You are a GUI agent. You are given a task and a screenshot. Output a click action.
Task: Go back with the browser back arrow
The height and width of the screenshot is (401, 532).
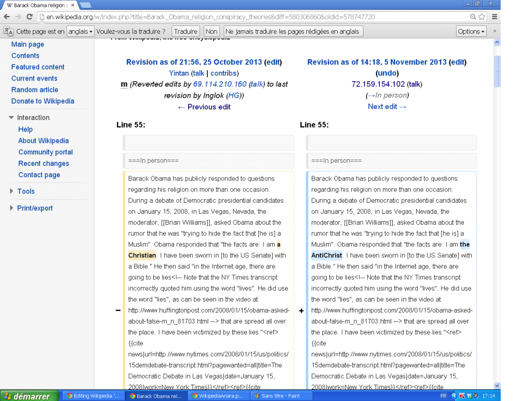pos(7,17)
